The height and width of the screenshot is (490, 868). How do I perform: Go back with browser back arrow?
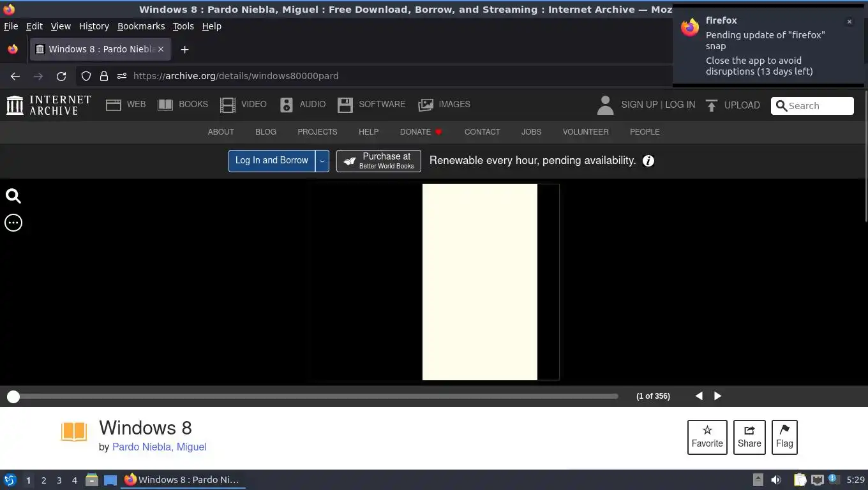click(x=15, y=76)
